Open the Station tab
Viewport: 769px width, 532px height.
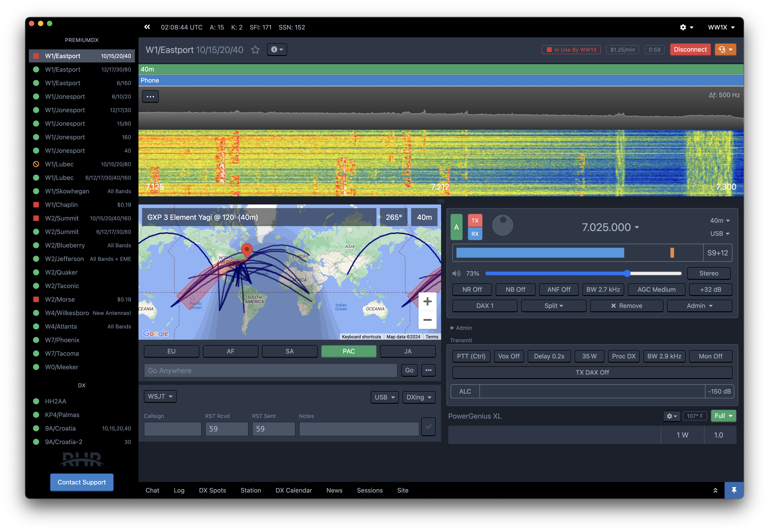point(251,490)
